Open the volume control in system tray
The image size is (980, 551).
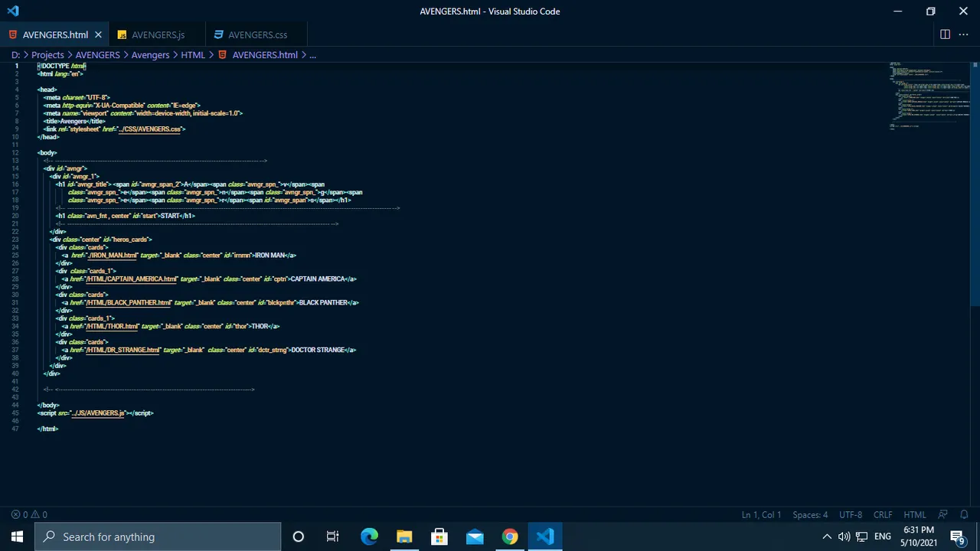point(844,536)
